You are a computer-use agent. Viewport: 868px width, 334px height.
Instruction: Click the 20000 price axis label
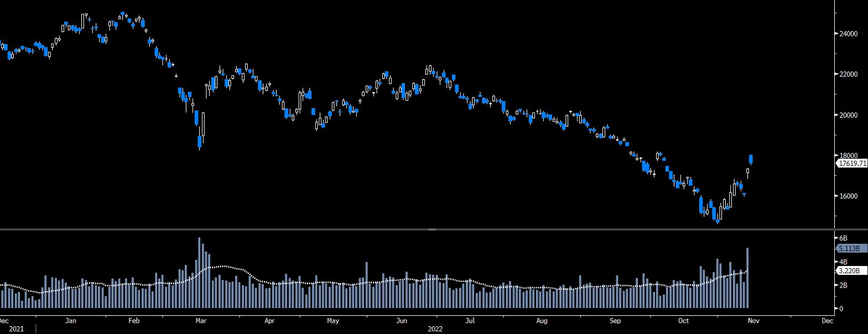coord(848,115)
